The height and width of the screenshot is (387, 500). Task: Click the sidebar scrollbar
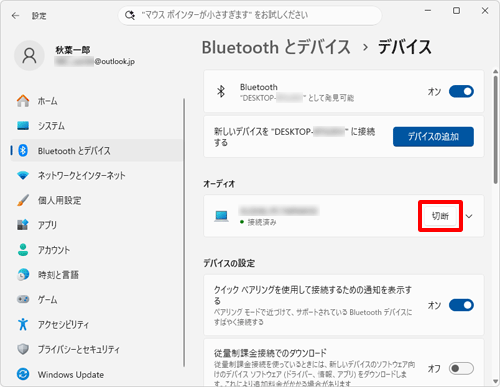click(x=184, y=232)
